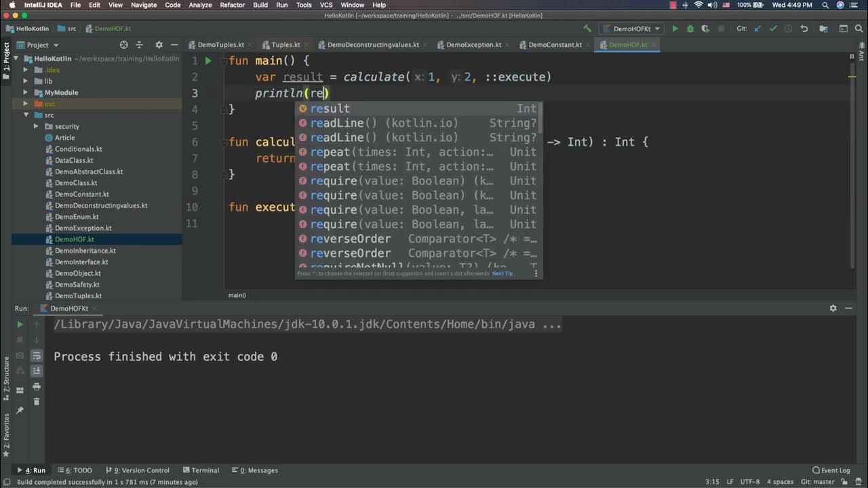The image size is (868, 488).
Task: Hide the Project panel with minus icon
Action: tap(174, 45)
